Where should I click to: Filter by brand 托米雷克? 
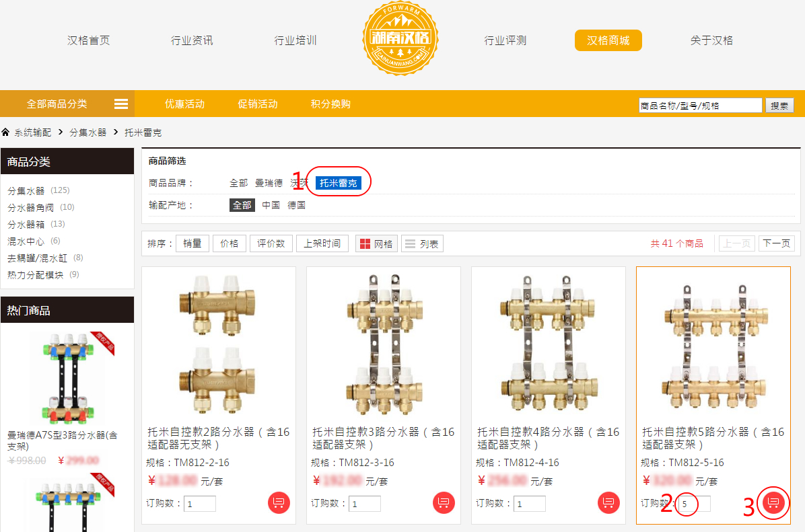pos(339,183)
